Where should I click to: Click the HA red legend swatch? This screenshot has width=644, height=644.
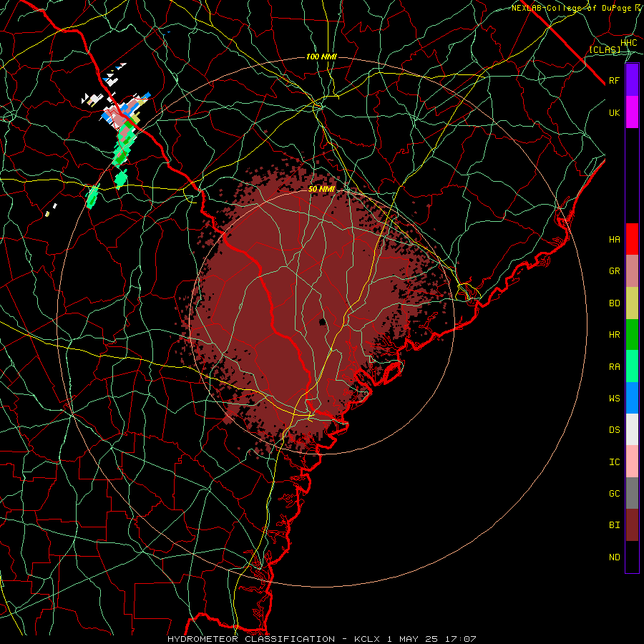click(x=632, y=239)
